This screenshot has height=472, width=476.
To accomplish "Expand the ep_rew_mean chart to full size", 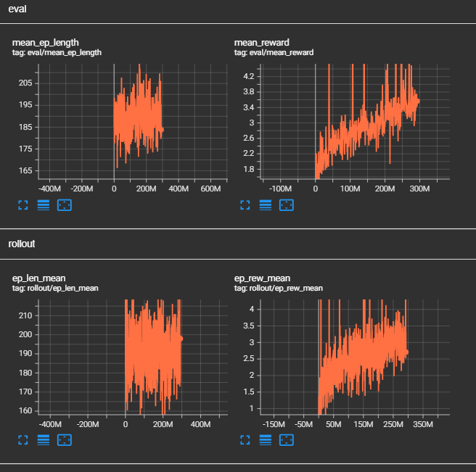I will (x=245, y=439).
